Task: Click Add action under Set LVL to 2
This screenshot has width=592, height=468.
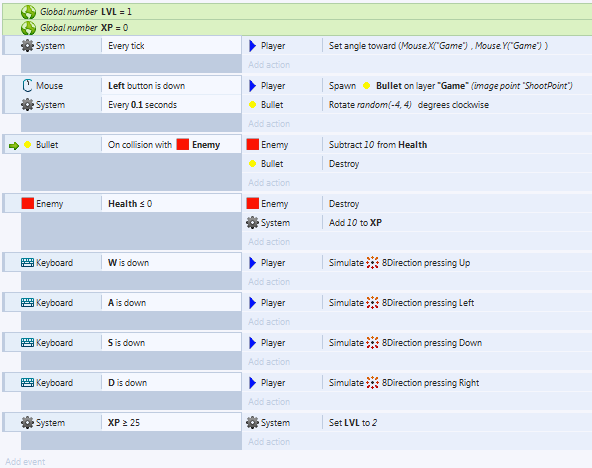Action: point(269,442)
